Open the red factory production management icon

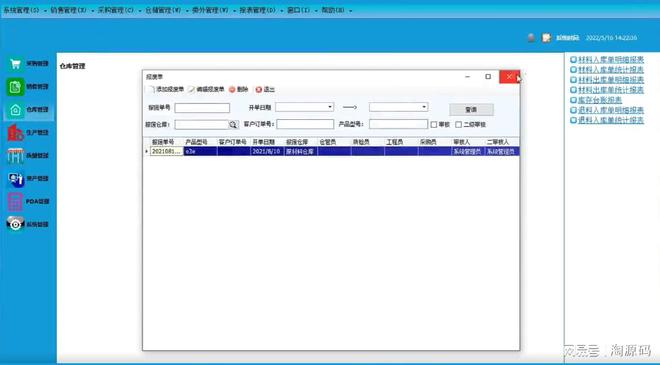pyautogui.click(x=15, y=133)
